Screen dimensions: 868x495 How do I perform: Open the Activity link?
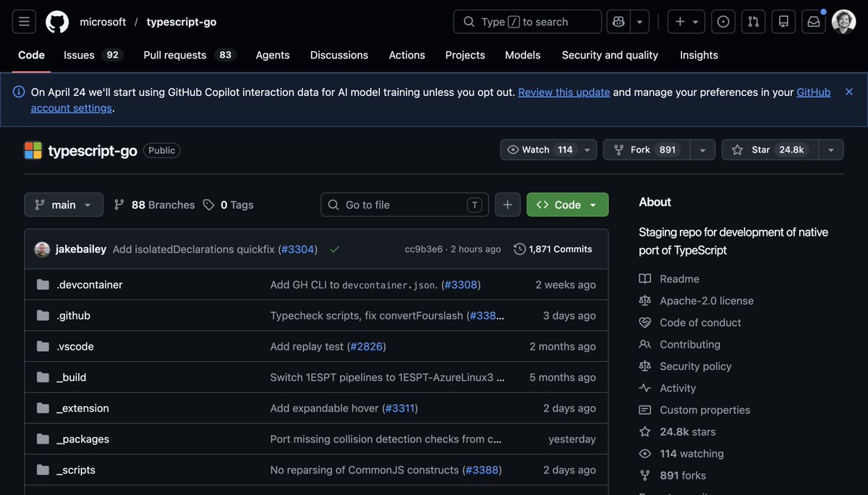point(668,388)
